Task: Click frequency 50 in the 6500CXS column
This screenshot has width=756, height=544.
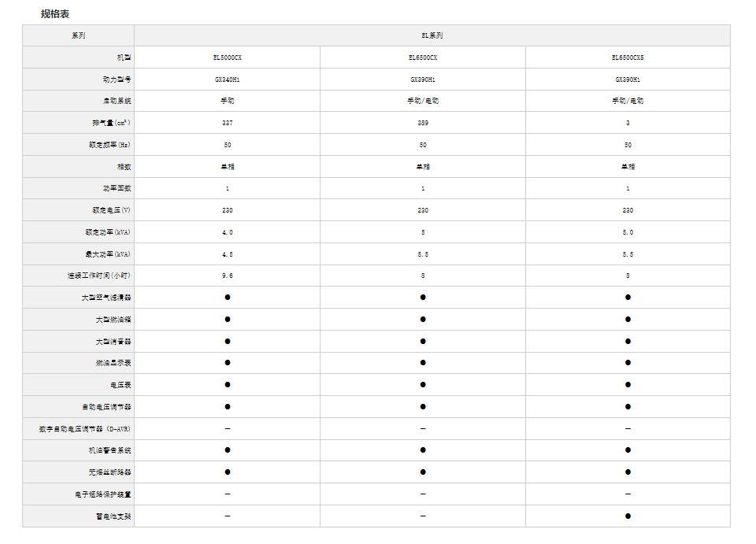Action: point(628,145)
